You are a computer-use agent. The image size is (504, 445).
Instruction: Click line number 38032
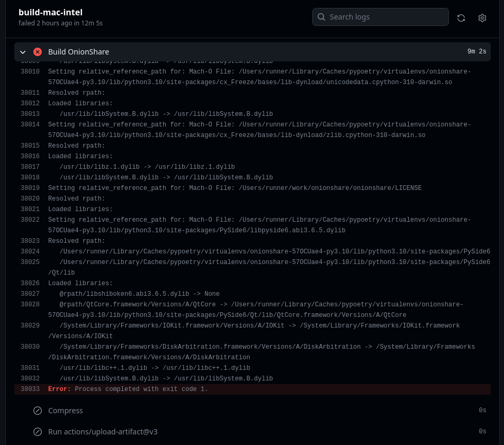coord(30,378)
